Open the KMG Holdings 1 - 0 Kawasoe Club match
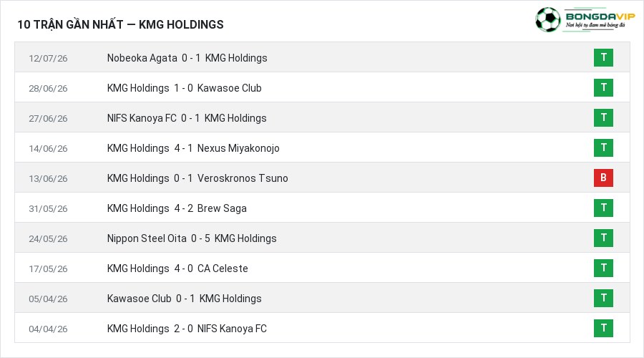The height and width of the screenshot is (358, 644). tap(184, 88)
